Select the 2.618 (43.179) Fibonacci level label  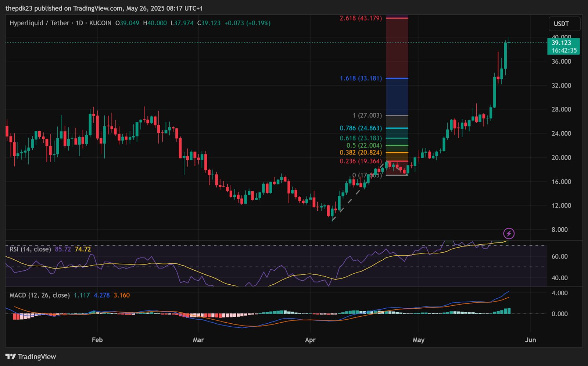360,18
